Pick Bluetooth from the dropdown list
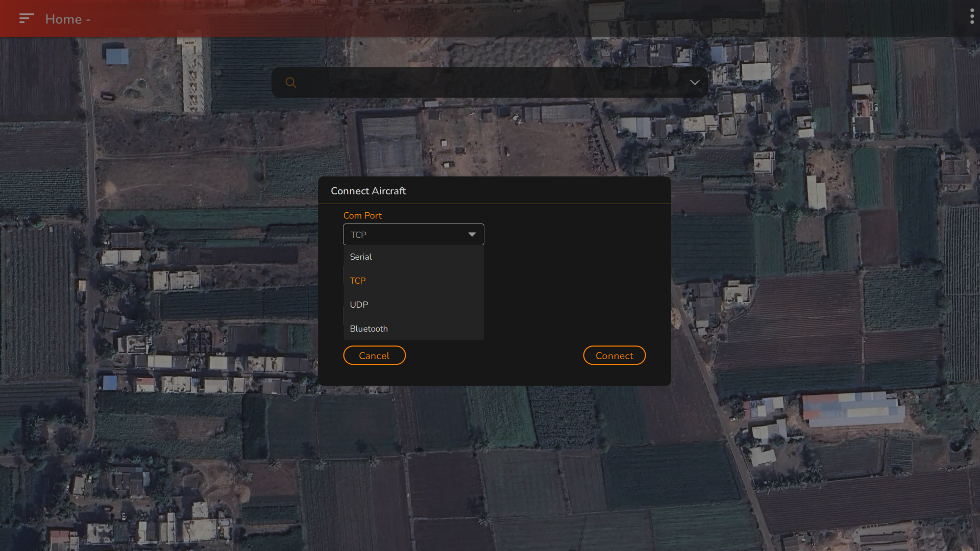 369,329
